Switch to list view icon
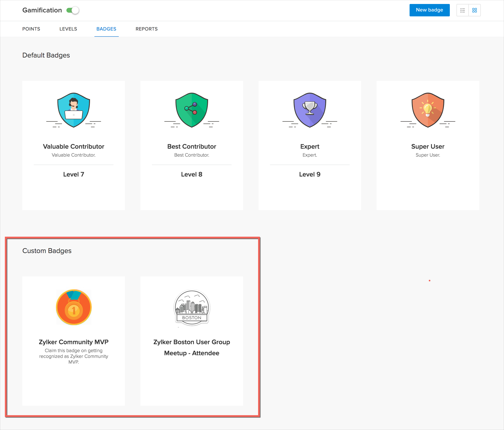 462,10
